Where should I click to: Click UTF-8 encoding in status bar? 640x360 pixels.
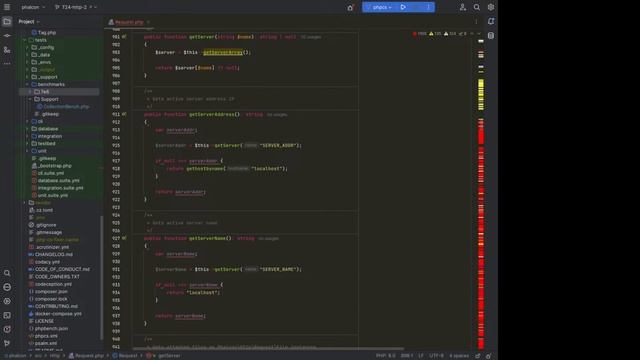(436, 356)
